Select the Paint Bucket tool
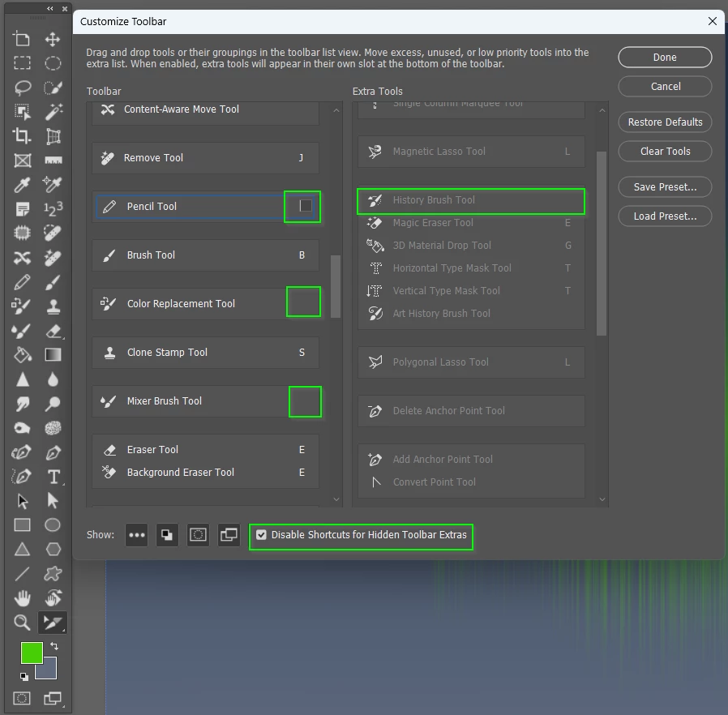The width and height of the screenshot is (728, 715). [22, 355]
